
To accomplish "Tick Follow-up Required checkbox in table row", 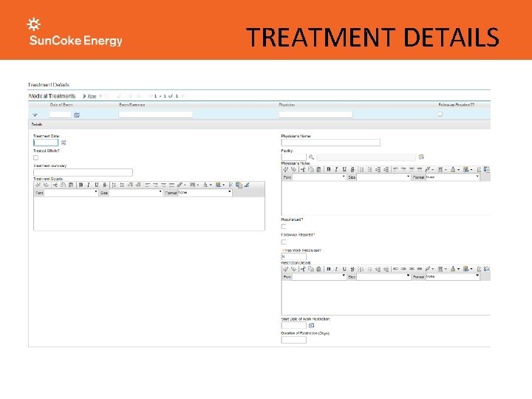I will point(440,114).
